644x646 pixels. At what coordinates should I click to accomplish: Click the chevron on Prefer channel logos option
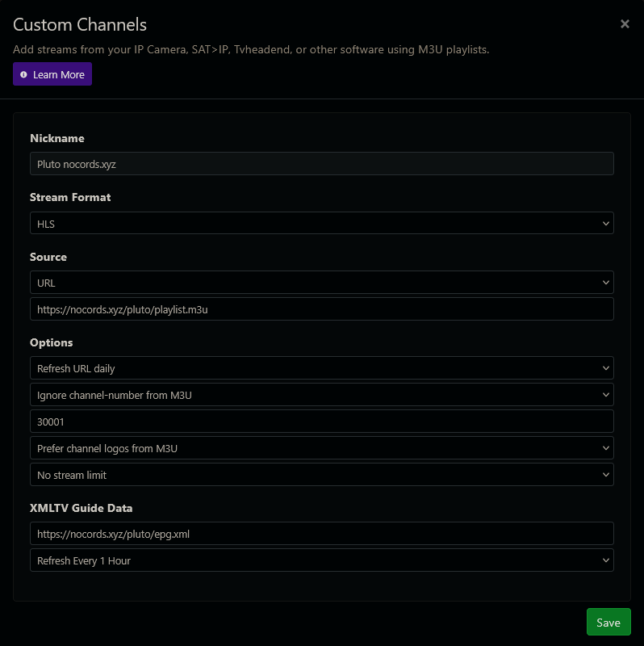(x=606, y=447)
